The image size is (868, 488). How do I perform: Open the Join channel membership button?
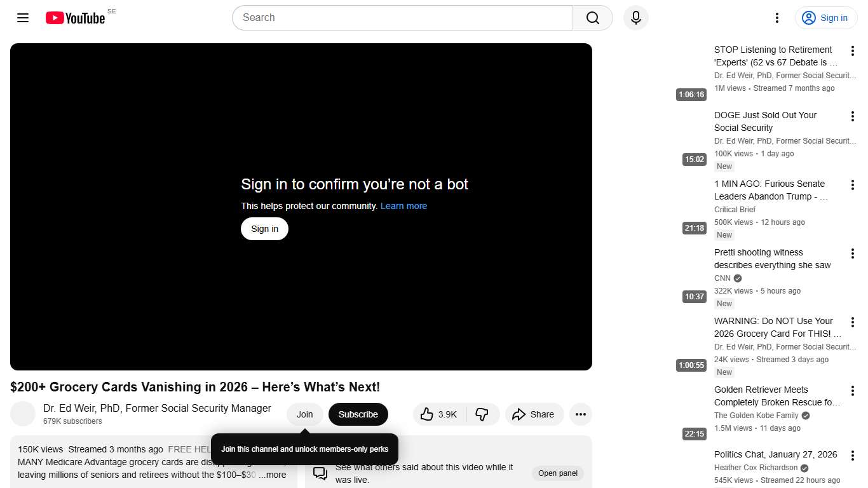click(x=304, y=414)
